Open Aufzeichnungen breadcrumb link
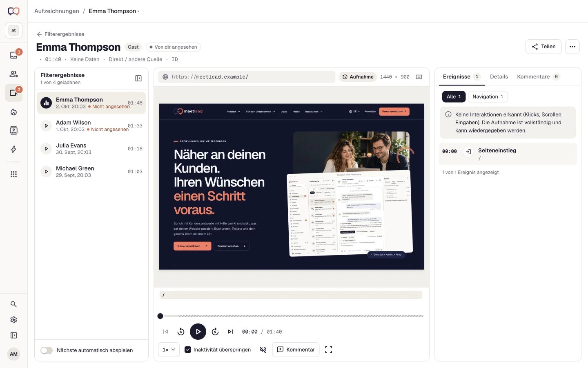Screen dimensions: 588x368 coord(57,11)
